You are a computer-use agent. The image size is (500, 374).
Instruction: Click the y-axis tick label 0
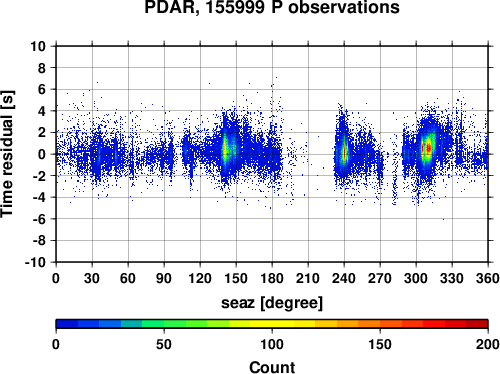tap(42, 154)
